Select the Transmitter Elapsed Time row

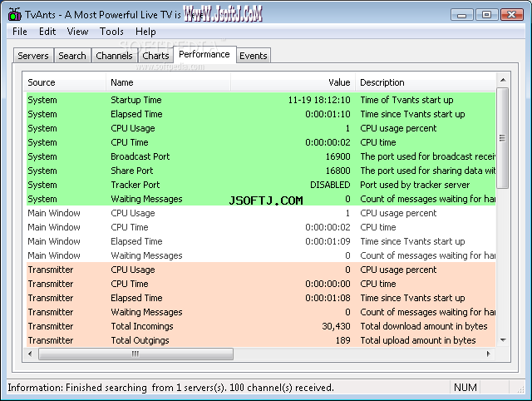coord(260,298)
